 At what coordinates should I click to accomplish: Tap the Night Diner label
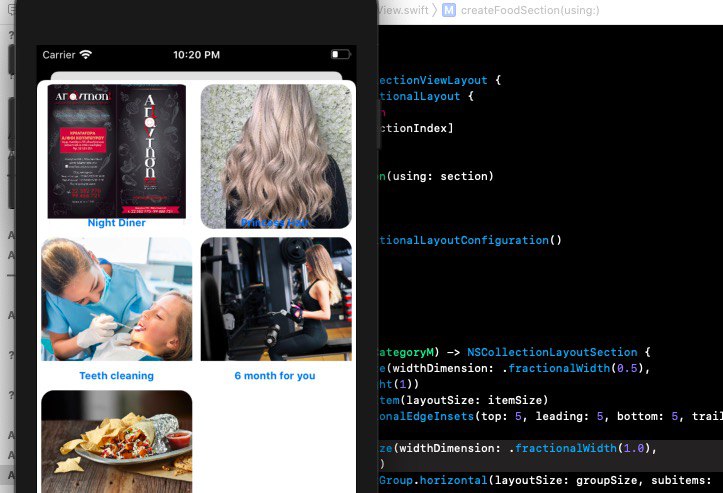117,223
